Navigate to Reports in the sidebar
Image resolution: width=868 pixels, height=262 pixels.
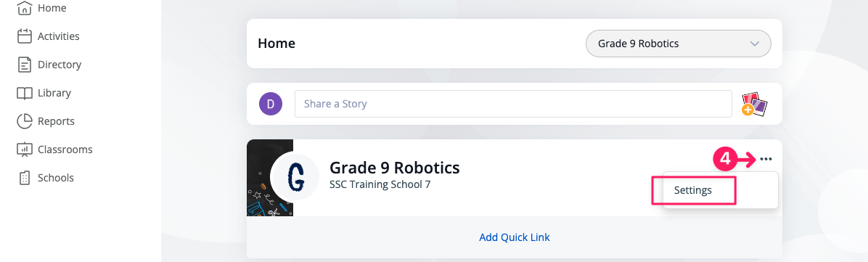pos(56,121)
